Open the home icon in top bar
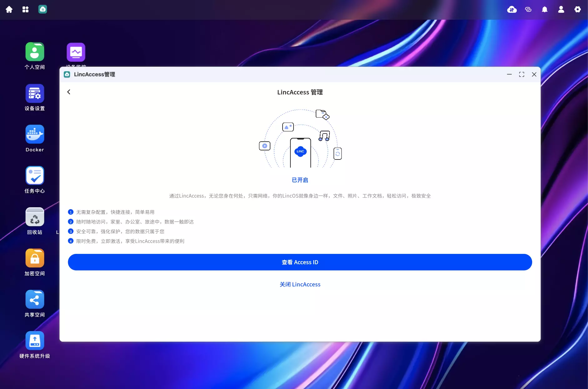The height and width of the screenshot is (389, 588). (9, 9)
